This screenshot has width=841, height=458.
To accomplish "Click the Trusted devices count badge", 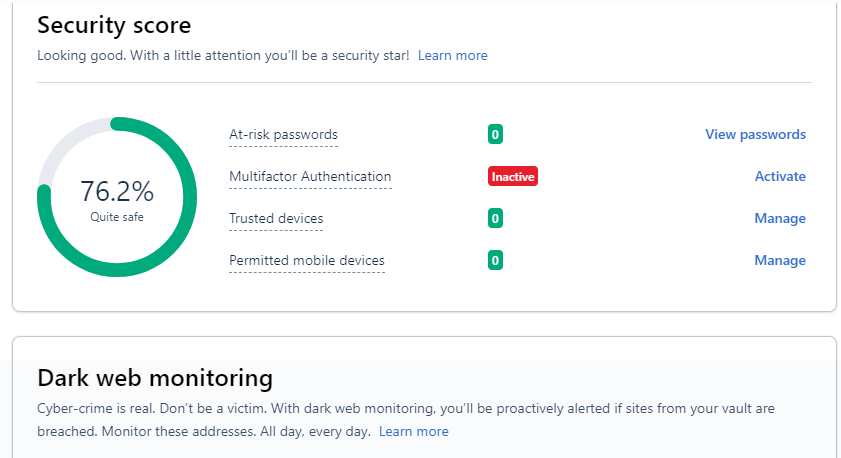I will (x=495, y=218).
